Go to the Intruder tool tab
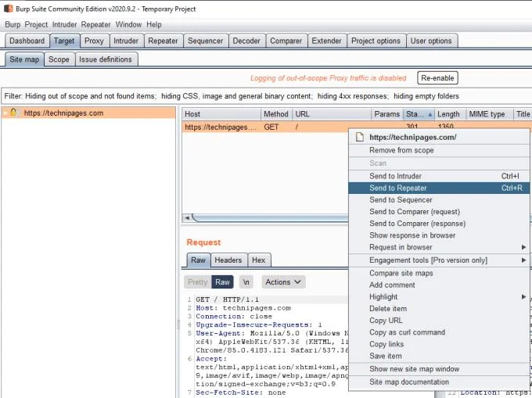 (x=126, y=41)
